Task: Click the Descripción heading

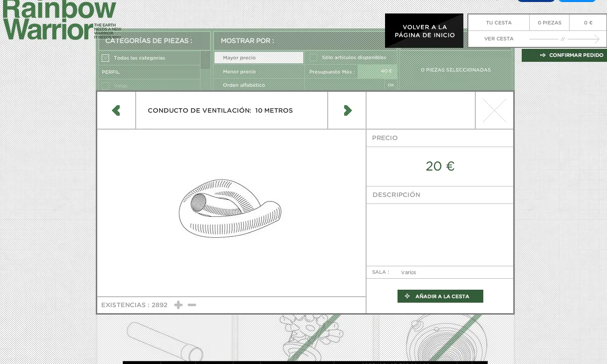Action: 397,195
